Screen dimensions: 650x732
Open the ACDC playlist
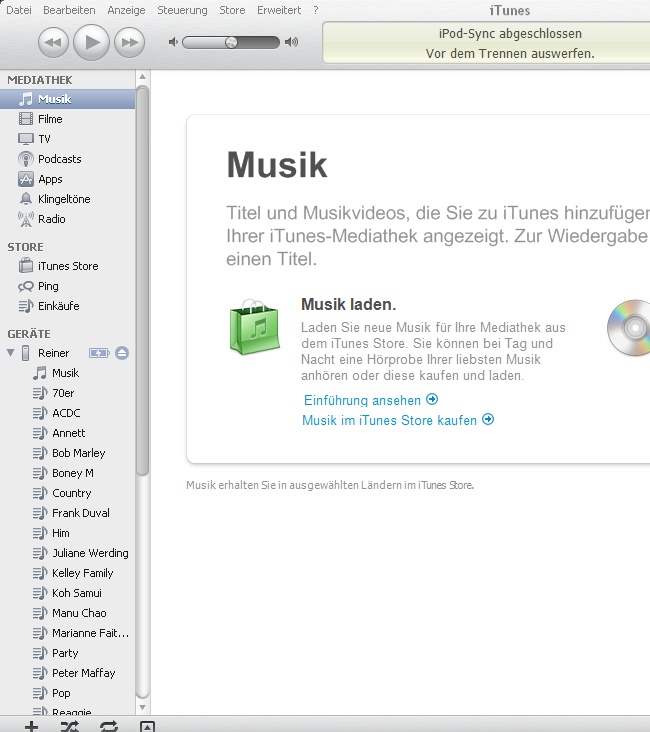(68, 413)
